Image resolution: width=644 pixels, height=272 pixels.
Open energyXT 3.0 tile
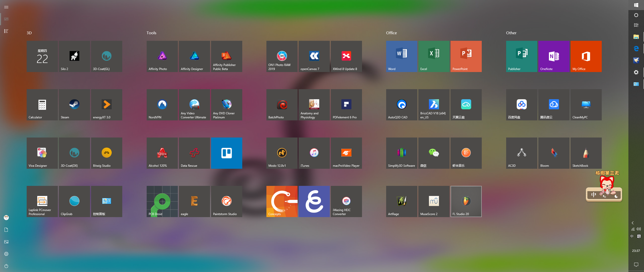(x=106, y=105)
